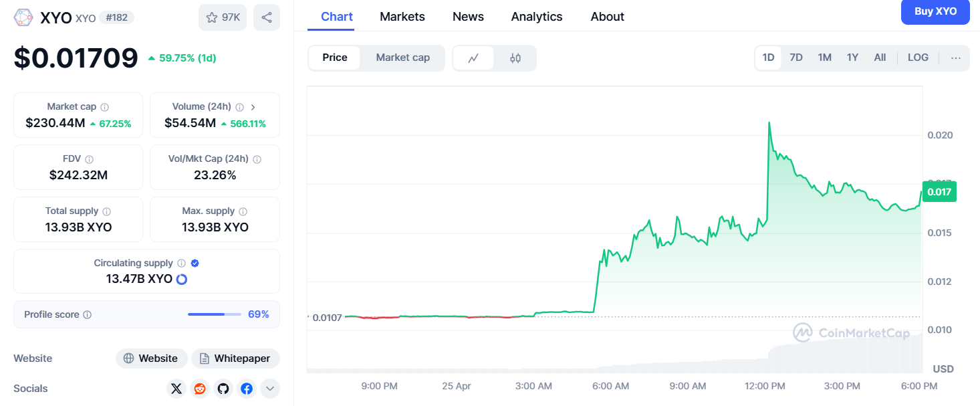980x406 pixels.
Task: Open the About tab
Action: pos(608,17)
